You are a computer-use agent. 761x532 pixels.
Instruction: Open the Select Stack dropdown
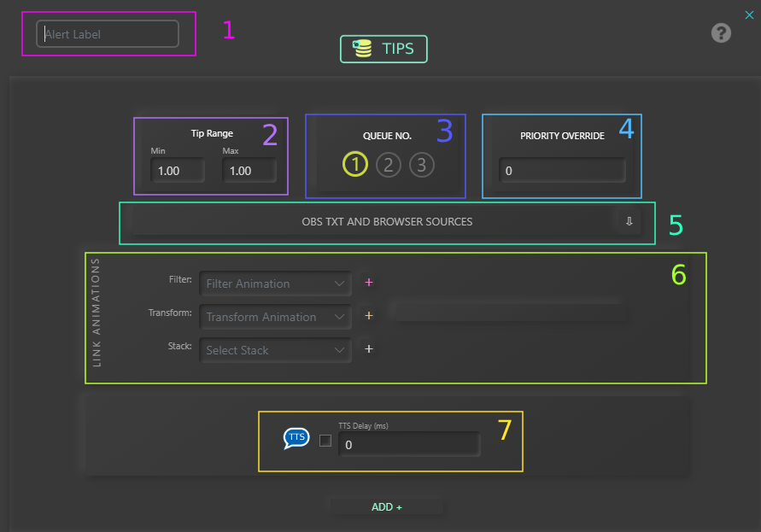[275, 350]
